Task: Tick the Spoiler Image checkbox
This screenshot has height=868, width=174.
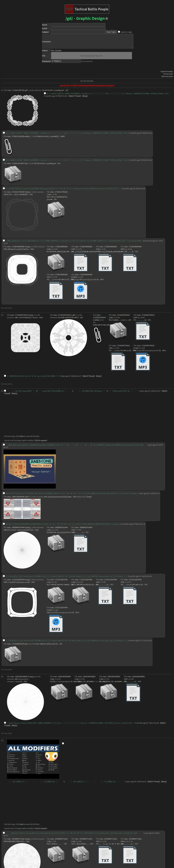Action: [119, 32]
